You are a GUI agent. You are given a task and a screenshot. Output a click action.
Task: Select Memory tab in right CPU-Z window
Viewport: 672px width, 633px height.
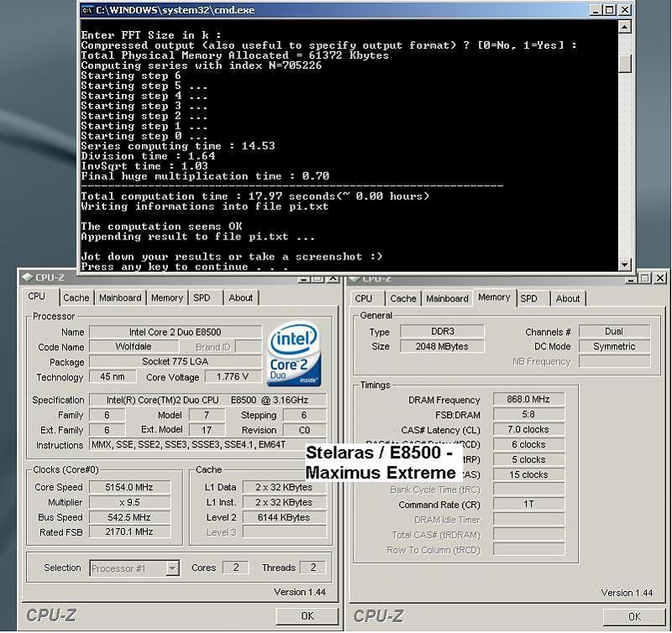click(x=494, y=298)
